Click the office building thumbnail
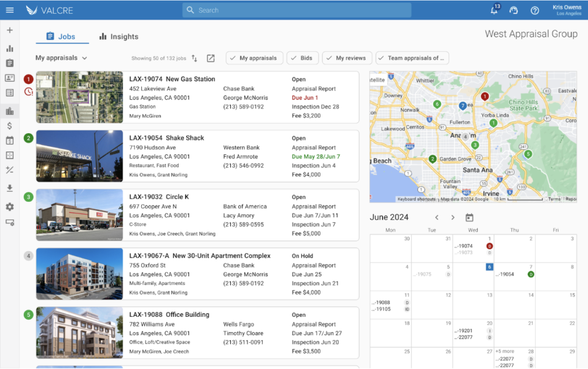 tap(79, 332)
